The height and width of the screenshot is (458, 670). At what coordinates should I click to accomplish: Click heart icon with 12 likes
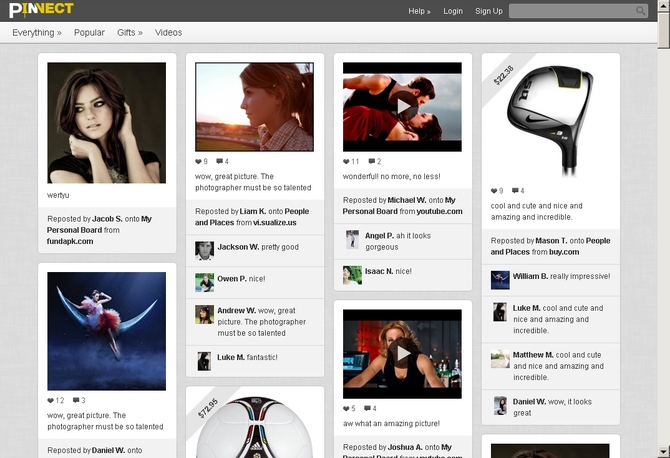[50, 400]
